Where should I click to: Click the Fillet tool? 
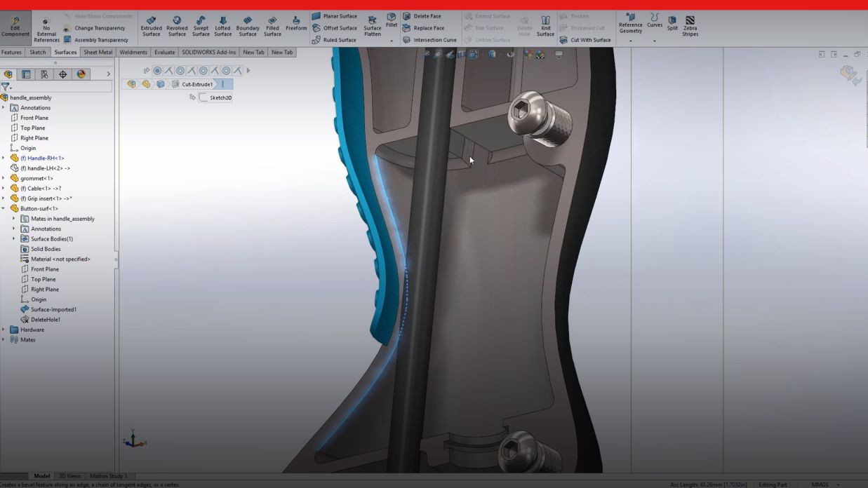pos(392,20)
